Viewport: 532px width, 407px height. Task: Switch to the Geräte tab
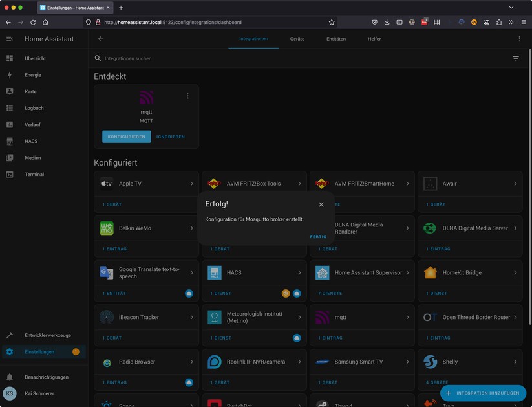[x=297, y=39]
